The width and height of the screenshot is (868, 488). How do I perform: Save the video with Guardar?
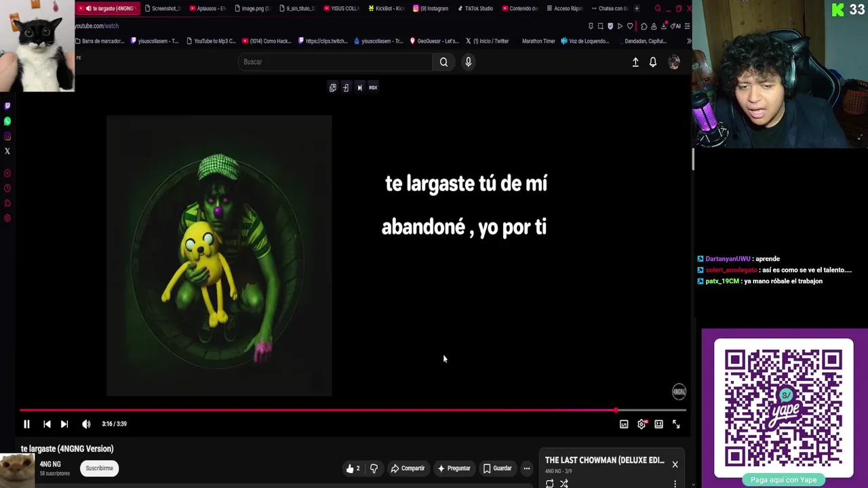pos(497,468)
